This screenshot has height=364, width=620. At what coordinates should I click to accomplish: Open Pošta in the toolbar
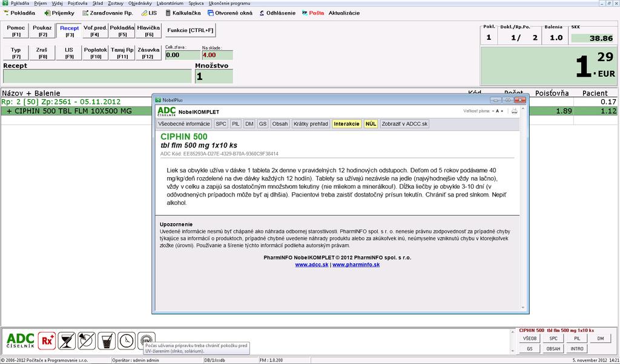coord(313,13)
